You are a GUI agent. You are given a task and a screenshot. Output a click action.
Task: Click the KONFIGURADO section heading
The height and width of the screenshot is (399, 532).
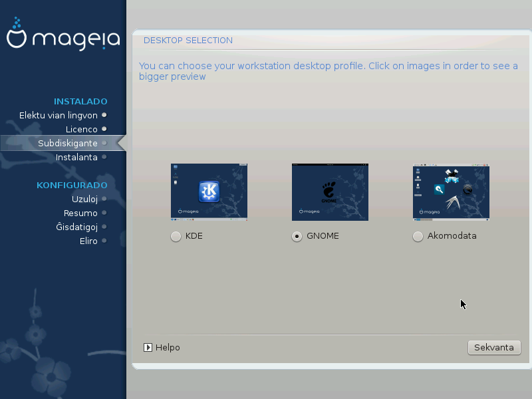pos(72,185)
